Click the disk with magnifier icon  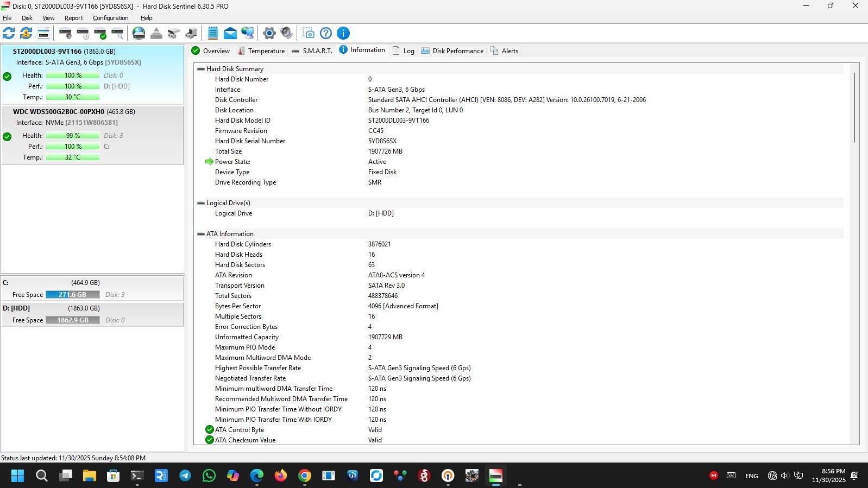(118, 33)
